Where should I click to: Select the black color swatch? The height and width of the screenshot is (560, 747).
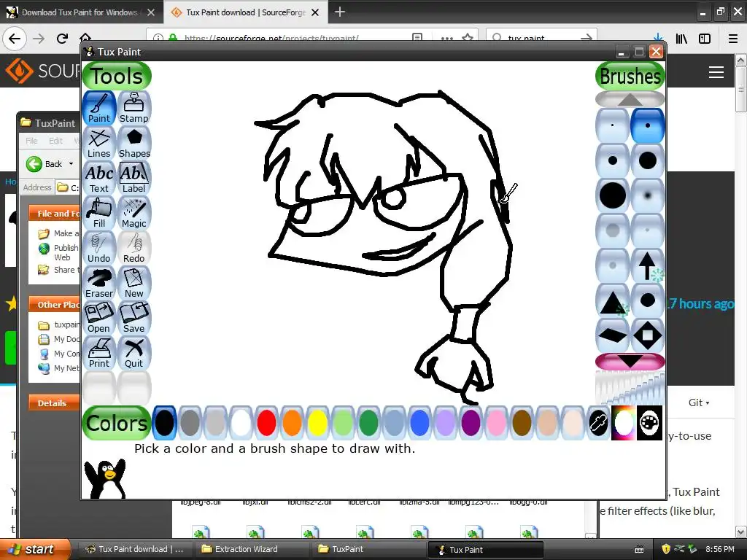(164, 423)
